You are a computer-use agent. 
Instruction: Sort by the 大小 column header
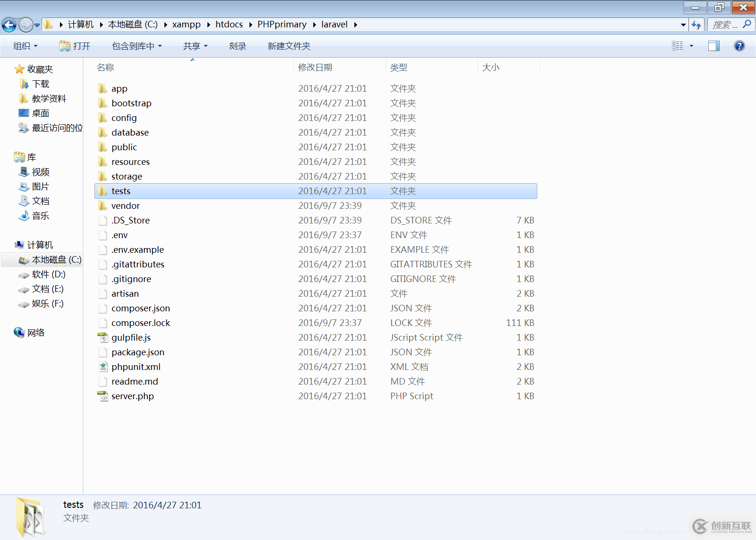pyautogui.click(x=490, y=68)
